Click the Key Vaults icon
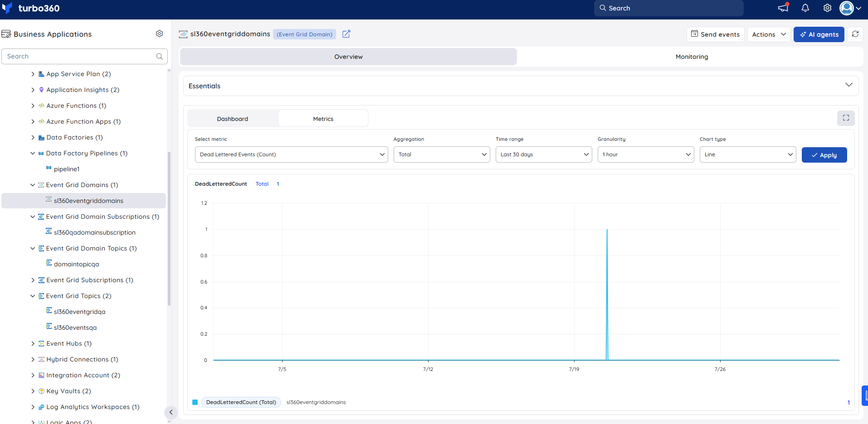The width and height of the screenshot is (868, 424). coord(41,391)
